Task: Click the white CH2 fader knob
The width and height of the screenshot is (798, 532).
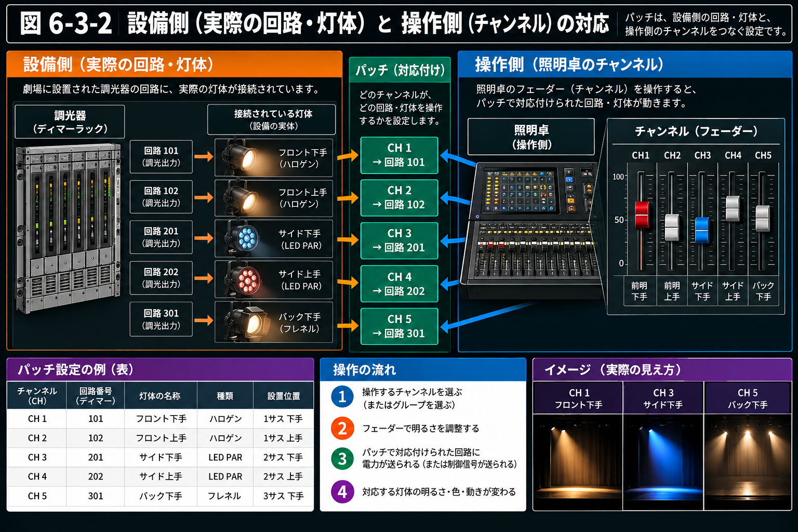Action: click(672, 227)
